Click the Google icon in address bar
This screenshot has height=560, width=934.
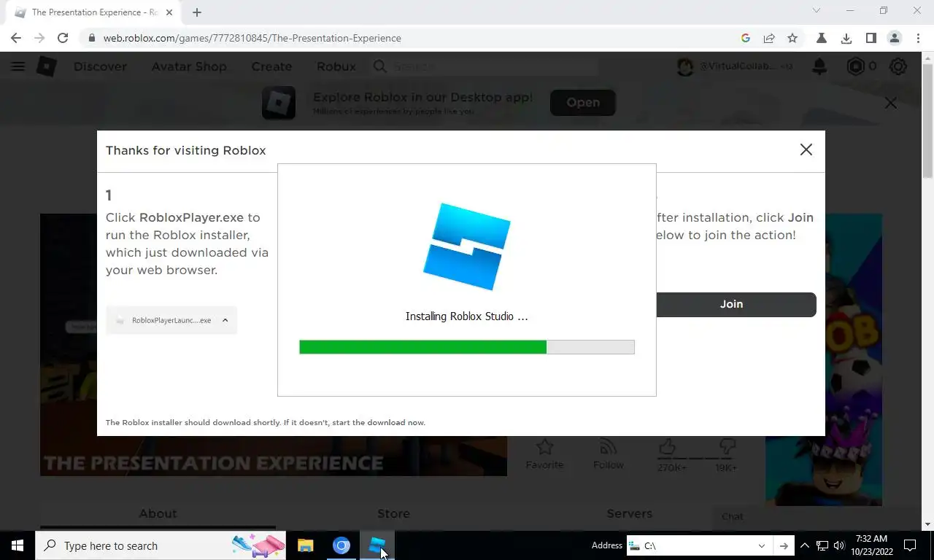(745, 38)
